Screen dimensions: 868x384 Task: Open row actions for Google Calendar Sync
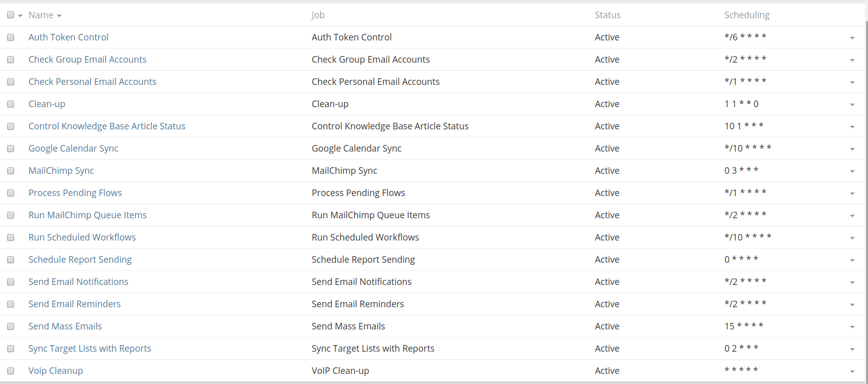852,149
